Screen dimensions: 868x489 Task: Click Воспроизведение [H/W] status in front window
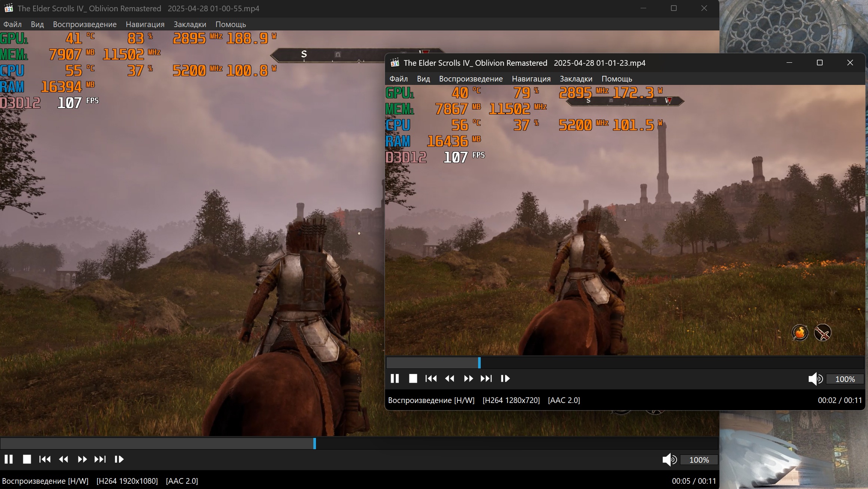click(x=431, y=400)
